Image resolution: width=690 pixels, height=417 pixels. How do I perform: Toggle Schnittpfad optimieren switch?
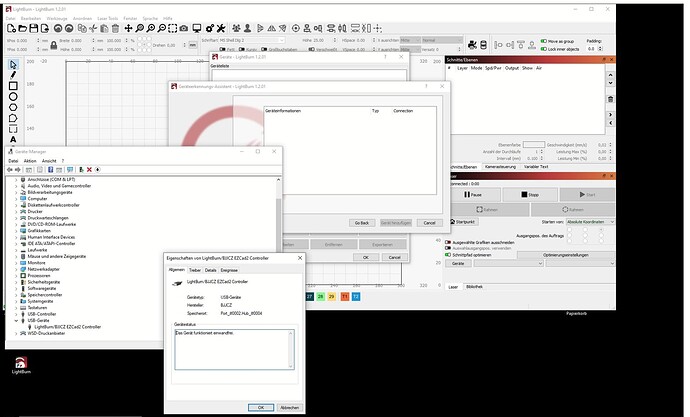448,255
